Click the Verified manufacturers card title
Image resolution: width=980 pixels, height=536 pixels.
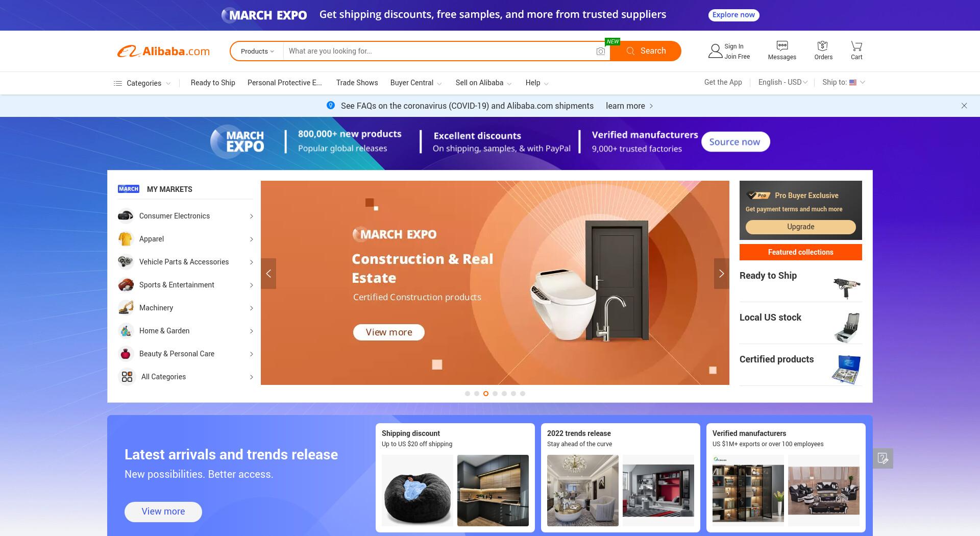[749, 433]
